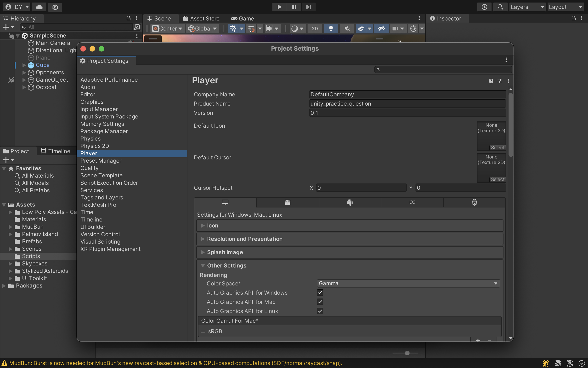Select Octocat in Hierarchy
Image resolution: width=588 pixels, height=368 pixels.
pos(46,87)
